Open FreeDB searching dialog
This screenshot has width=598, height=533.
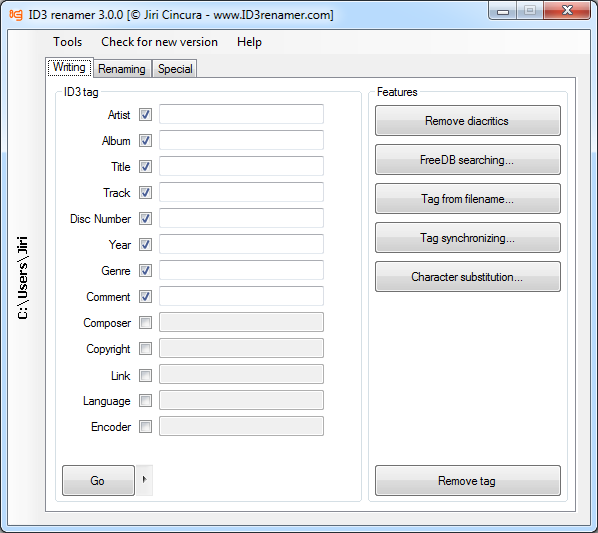[468, 160]
